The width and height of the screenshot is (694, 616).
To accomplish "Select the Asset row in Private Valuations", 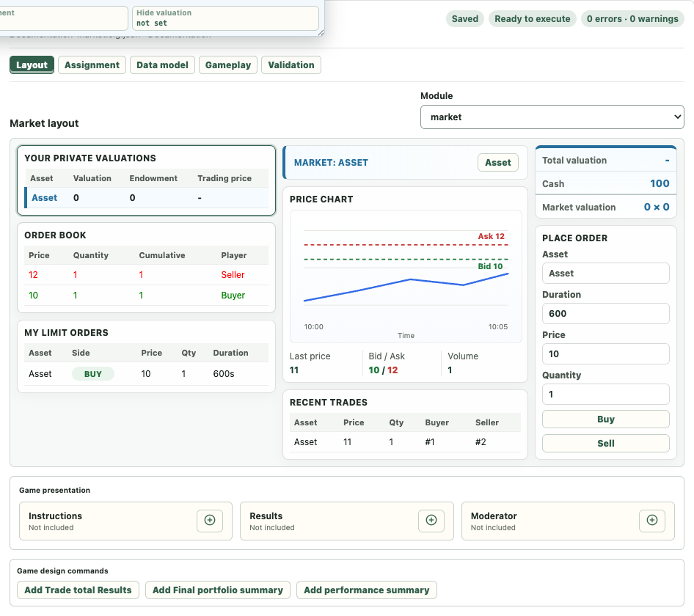I will coord(147,198).
